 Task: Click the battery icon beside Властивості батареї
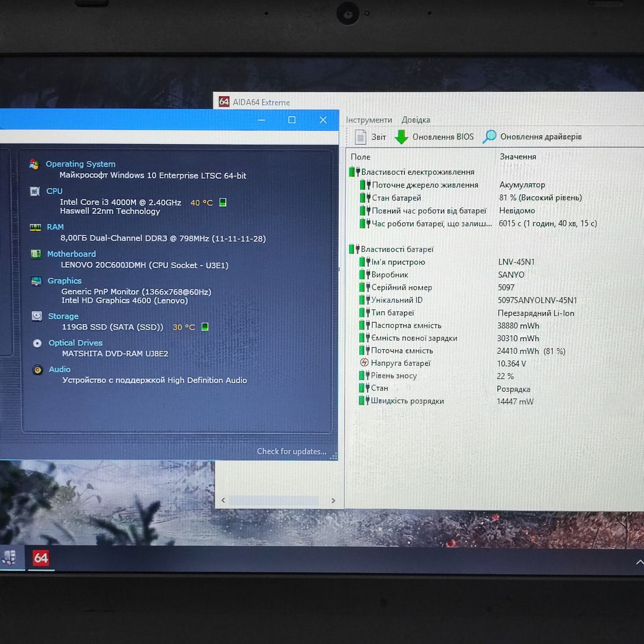(354, 249)
